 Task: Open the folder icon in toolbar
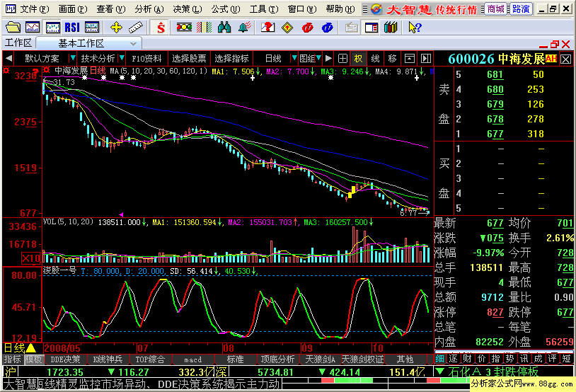pyautogui.click(x=13, y=28)
